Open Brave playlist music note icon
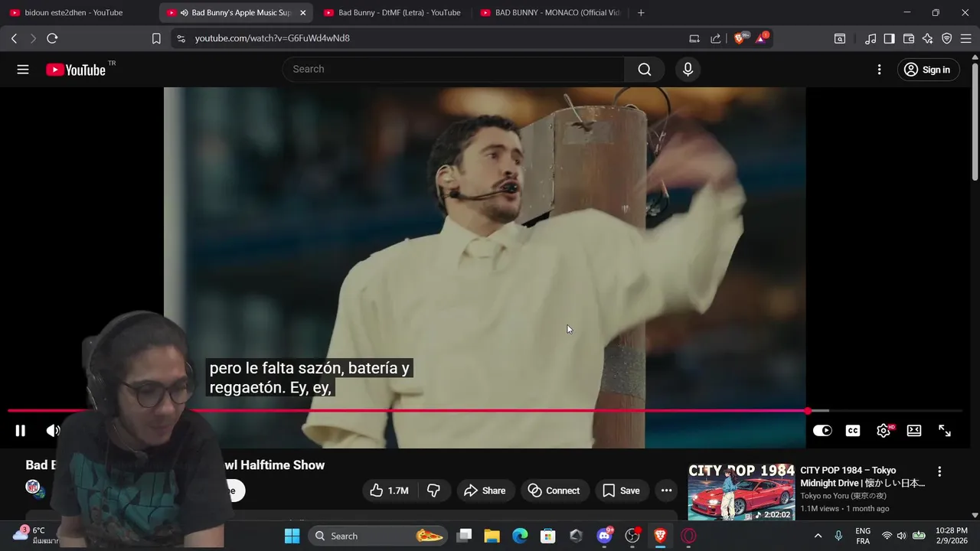980x551 pixels. (x=871, y=38)
